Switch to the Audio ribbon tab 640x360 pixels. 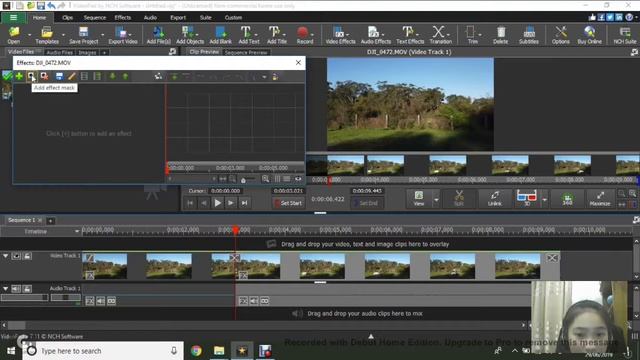150,18
